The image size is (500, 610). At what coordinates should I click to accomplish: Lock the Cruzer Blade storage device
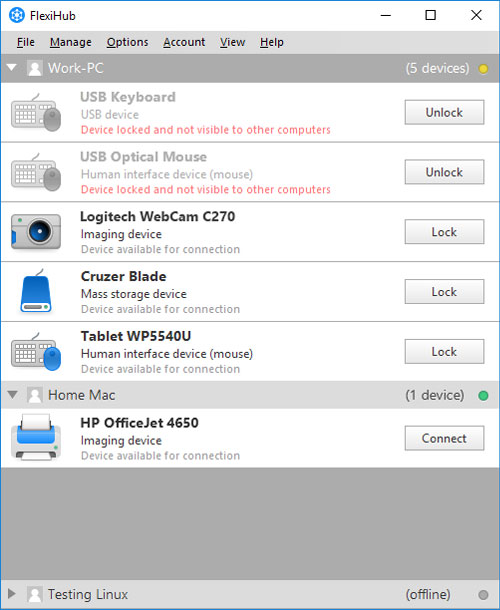444,292
